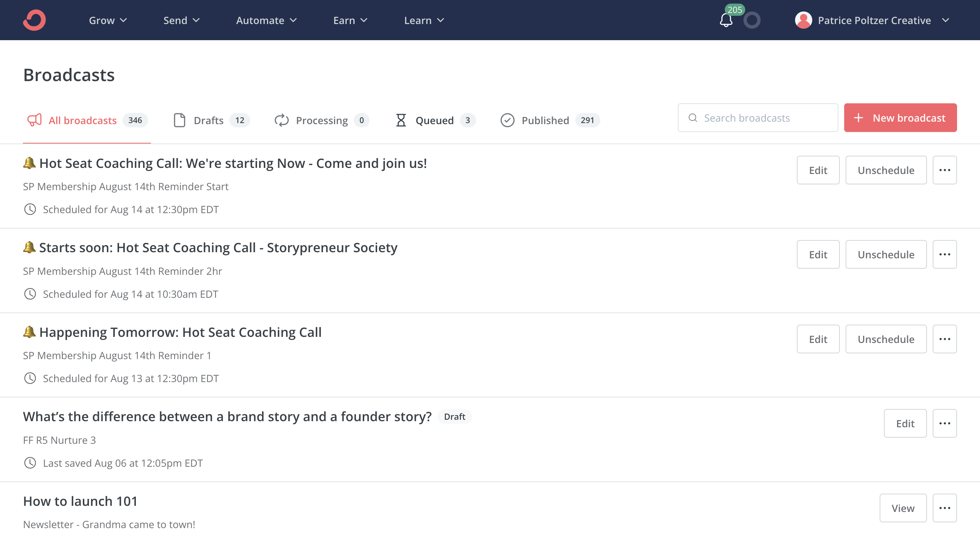Click the refresh arrows icon beside Processing
This screenshot has height=541, width=980.
pos(281,120)
